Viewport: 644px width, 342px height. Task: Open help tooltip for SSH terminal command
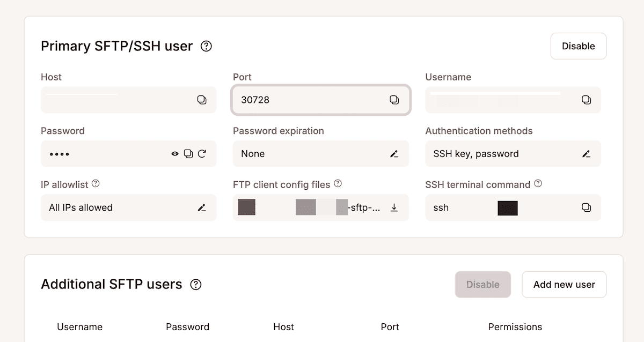point(538,184)
